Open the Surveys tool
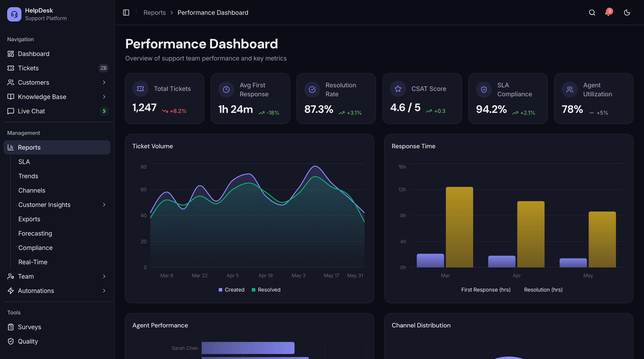Image resolution: width=644 pixels, height=359 pixels. tap(57, 327)
